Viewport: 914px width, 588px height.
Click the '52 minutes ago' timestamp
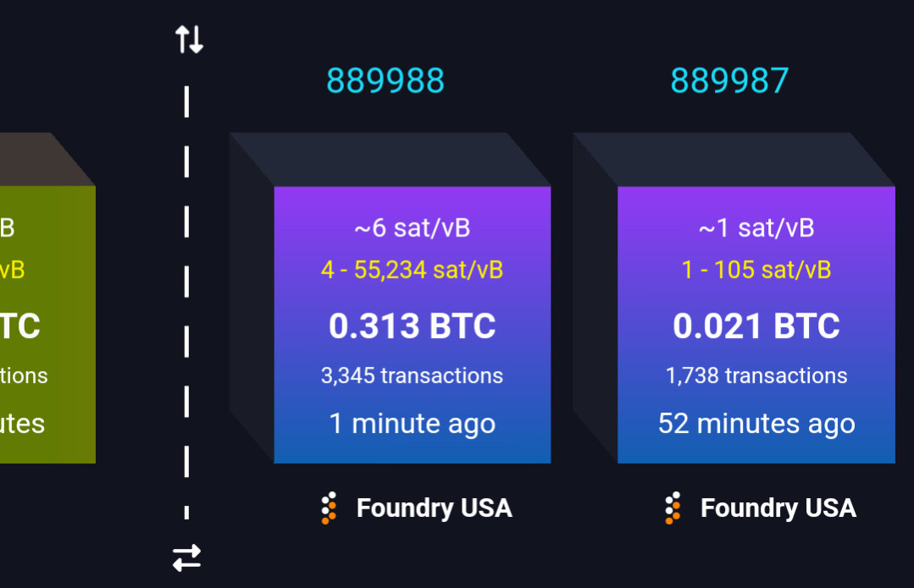point(756,424)
